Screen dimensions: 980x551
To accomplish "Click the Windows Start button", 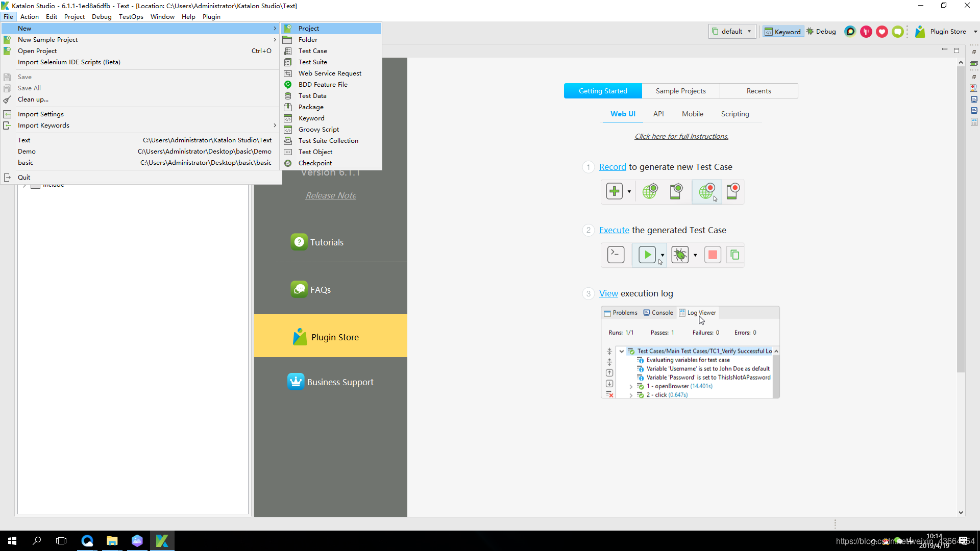I will (12, 541).
